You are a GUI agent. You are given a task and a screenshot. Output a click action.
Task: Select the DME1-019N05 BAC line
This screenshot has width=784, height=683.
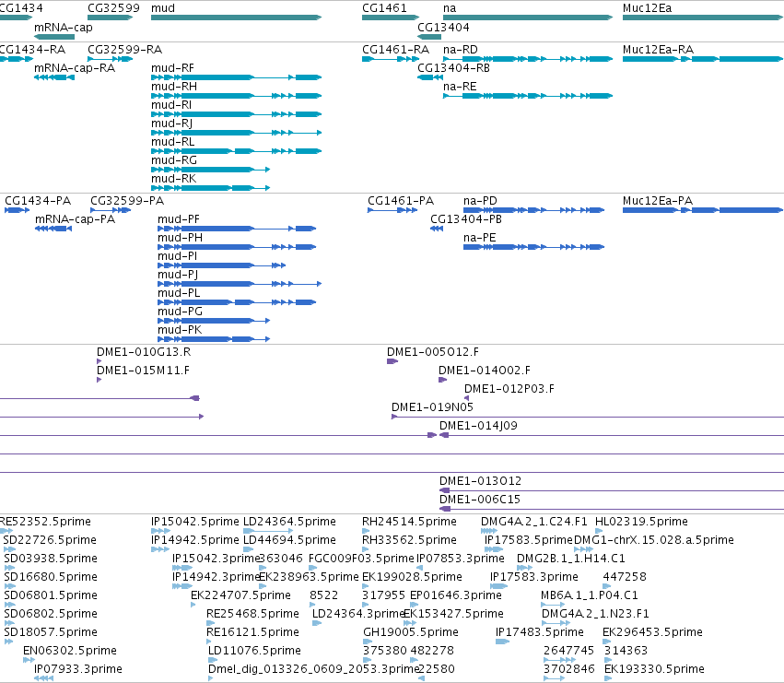click(x=588, y=417)
